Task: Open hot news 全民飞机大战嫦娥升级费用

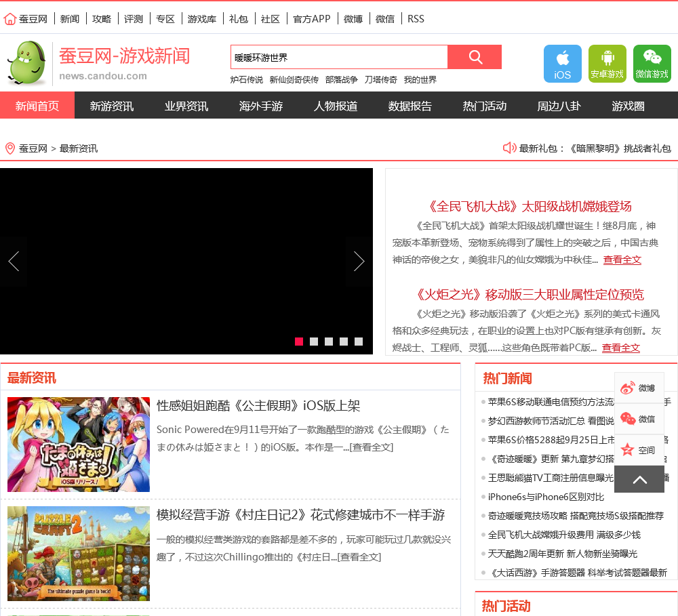Action: click(x=564, y=535)
